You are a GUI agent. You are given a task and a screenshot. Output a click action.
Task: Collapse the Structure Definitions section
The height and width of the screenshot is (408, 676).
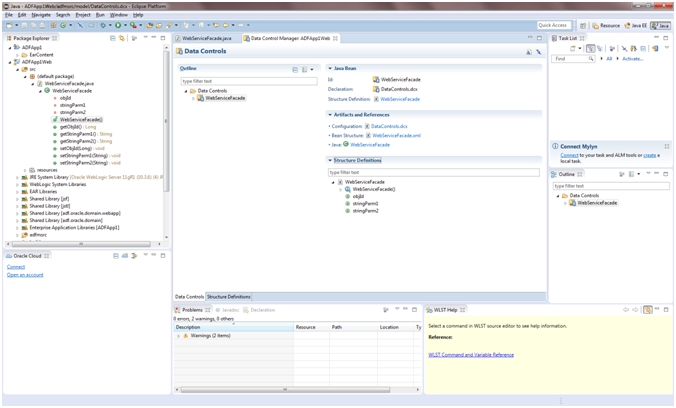coord(330,160)
